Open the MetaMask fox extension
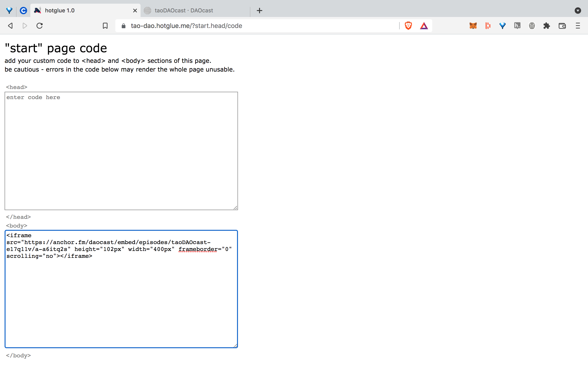The width and height of the screenshot is (588, 367). 473,26
